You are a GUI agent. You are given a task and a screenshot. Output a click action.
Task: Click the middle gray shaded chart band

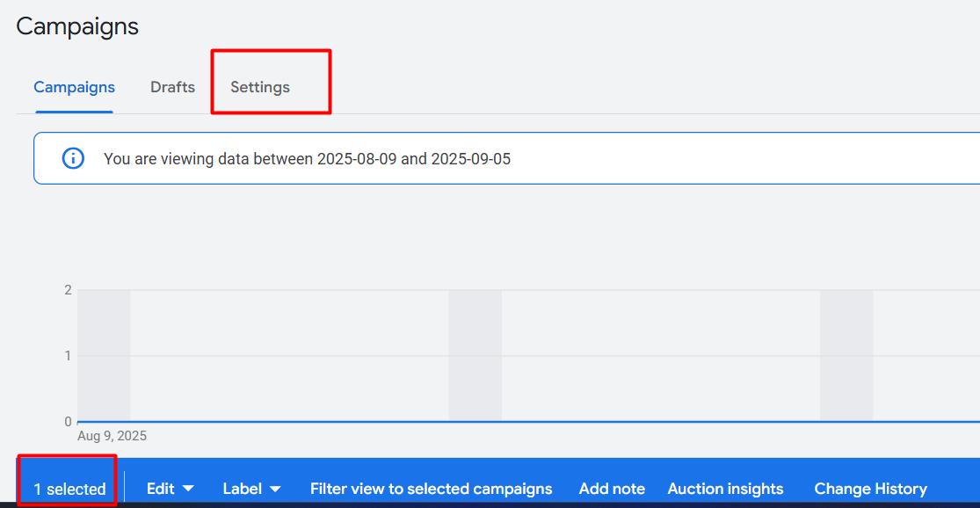(475, 355)
